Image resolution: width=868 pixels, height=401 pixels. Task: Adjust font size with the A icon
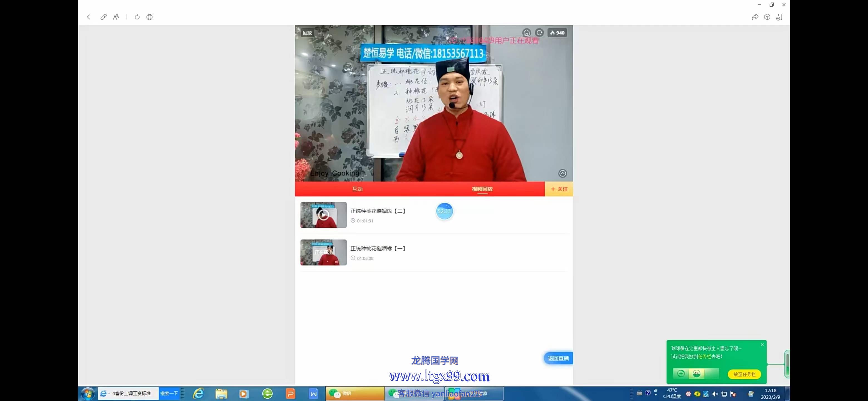[x=116, y=17]
